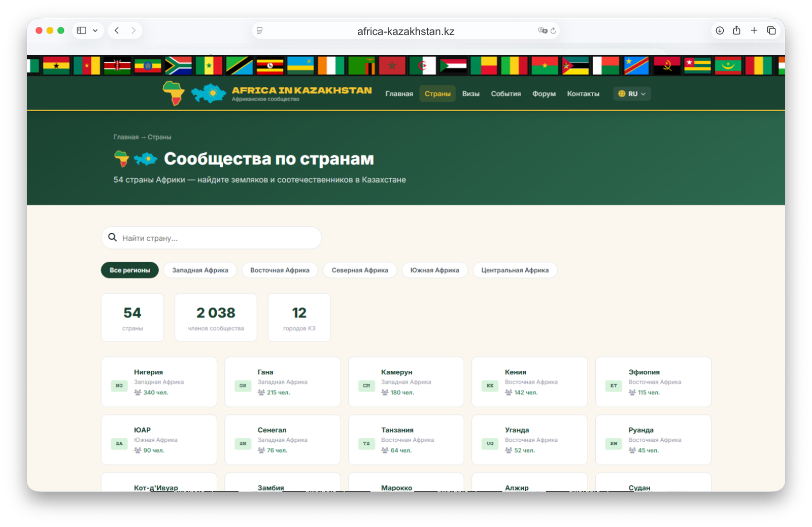The image size is (812, 527).
Task: Click the South Africa flag in flag strip
Action: (x=178, y=65)
